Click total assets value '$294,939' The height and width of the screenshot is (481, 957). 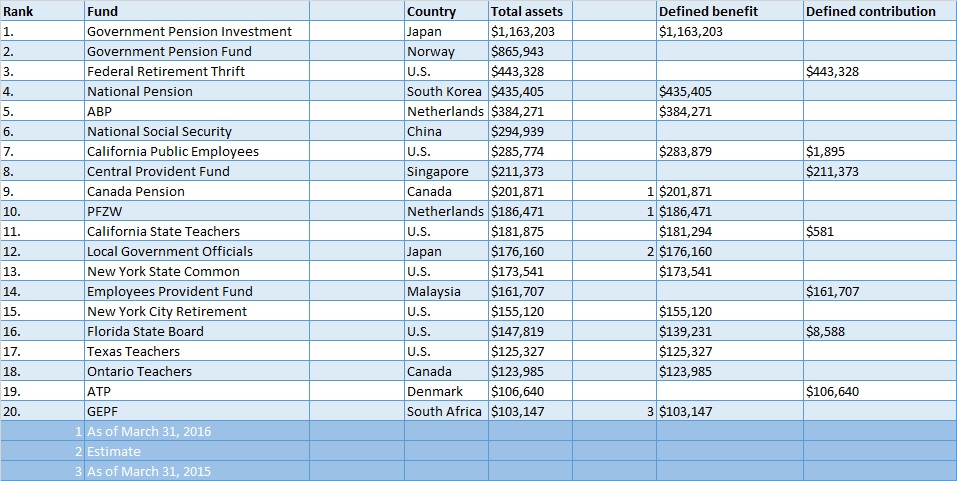click(530, 131)
